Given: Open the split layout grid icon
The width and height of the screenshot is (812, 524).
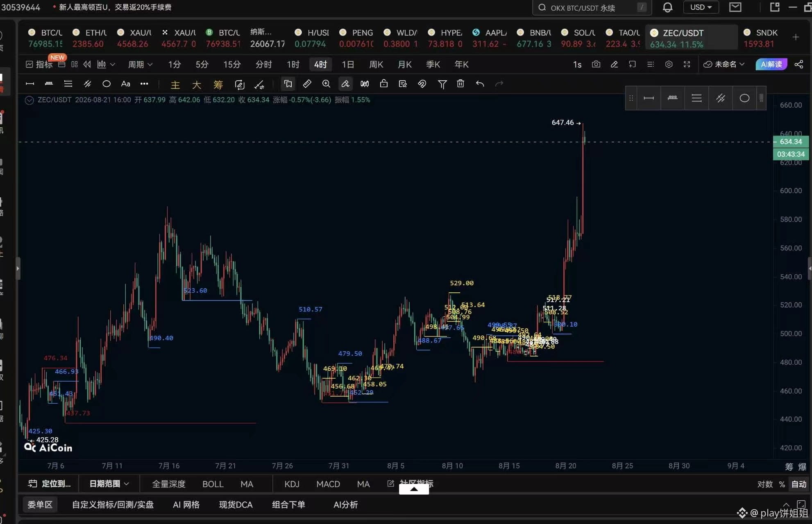Looking at the screenshot, I should click(74, 64).
